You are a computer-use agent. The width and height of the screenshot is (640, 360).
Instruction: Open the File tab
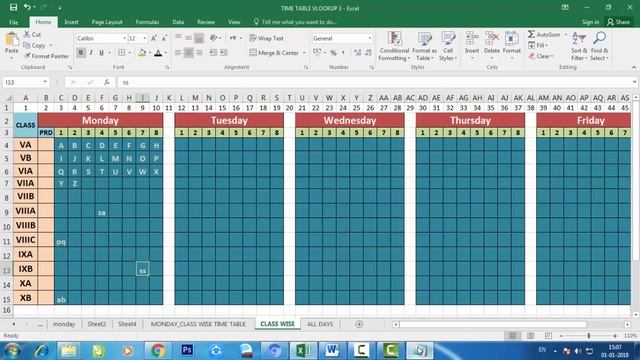[13, 22]
